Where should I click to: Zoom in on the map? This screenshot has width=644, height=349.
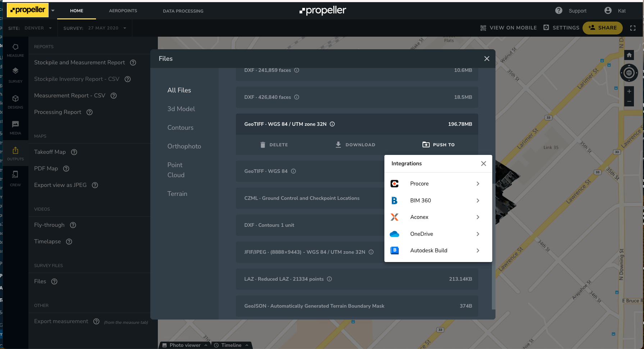tap(629, 91)
